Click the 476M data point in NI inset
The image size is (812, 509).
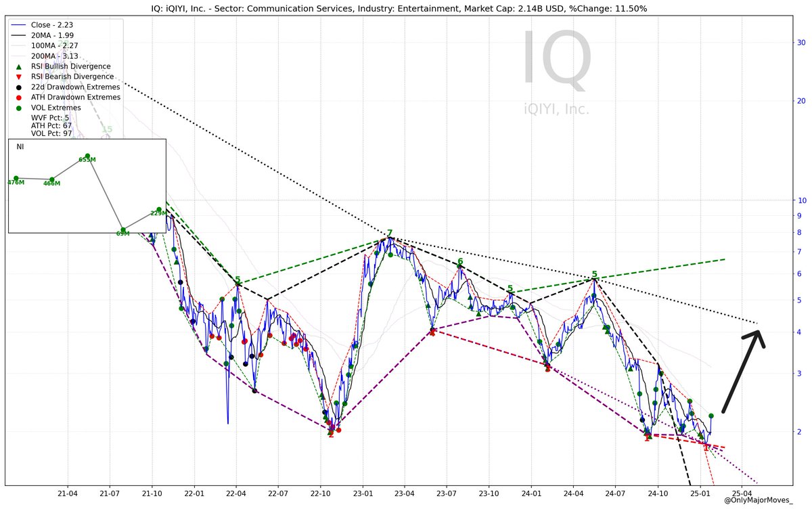point(16,178)
